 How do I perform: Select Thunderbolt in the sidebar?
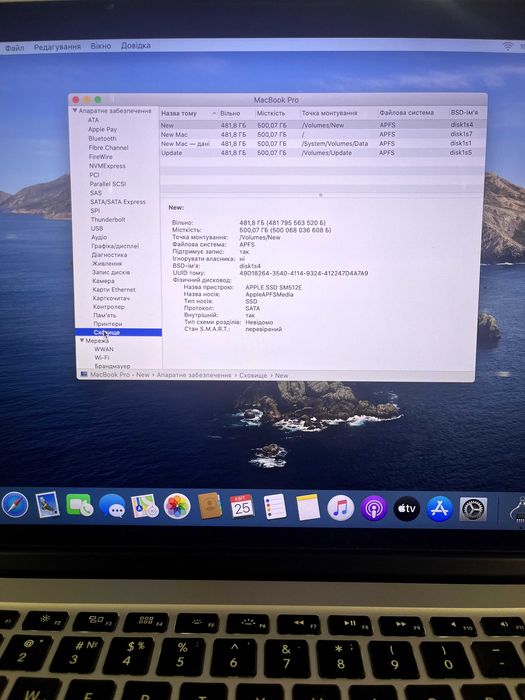click(x=108, y=219)
